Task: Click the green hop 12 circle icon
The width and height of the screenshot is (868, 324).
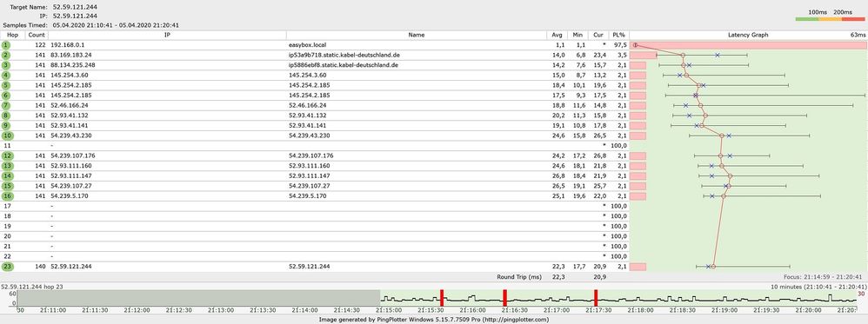Action: [x=7, y=155]
